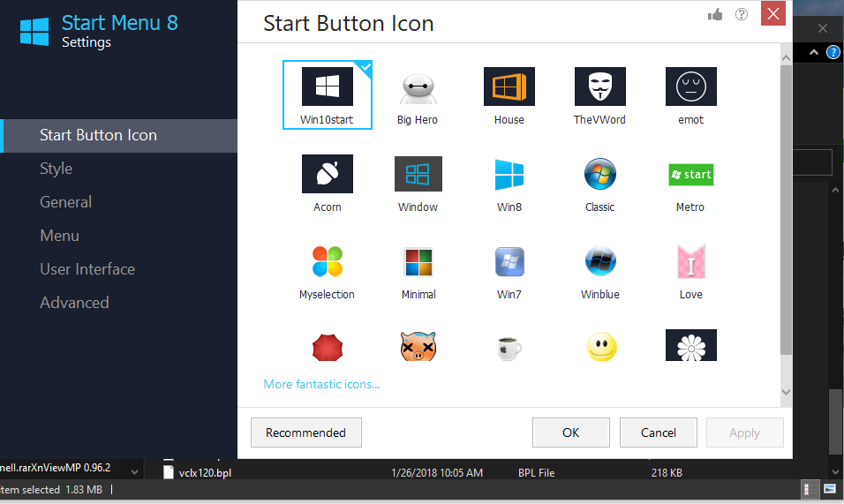844x504 pixels.
Task: Choose the pig face icon
Action: click(418, 346)
